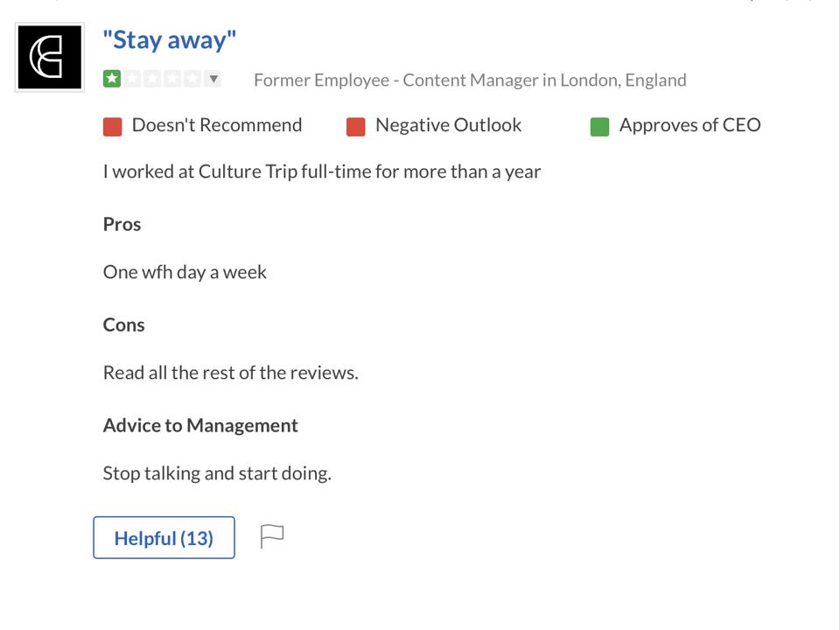840x630 pixels.
Task: Click the Cons section heading
Action: [x=123, y=325]
